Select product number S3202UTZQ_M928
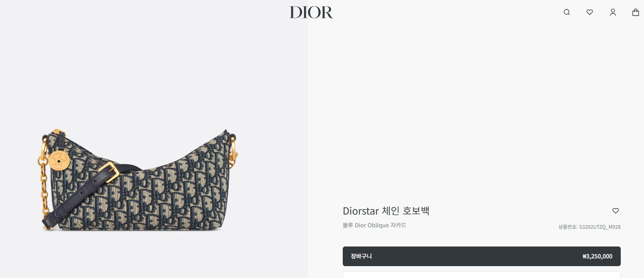This screenshot has height=278, width=644. pos(600,226)
